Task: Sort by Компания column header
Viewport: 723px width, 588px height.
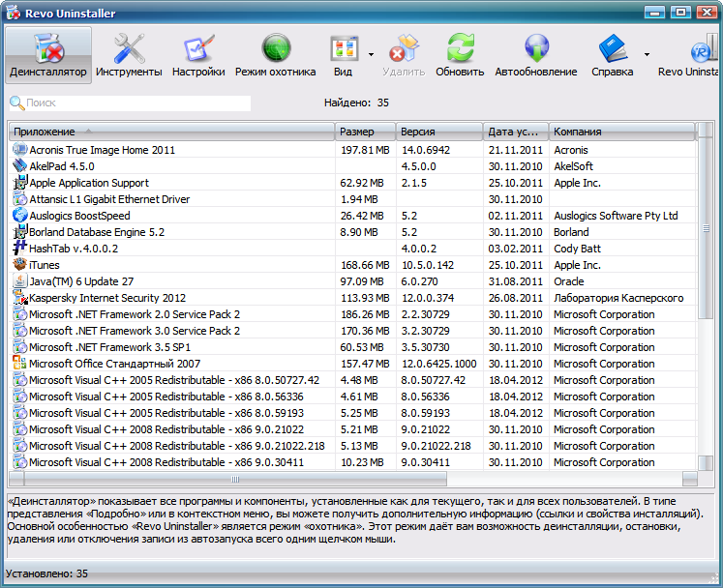Action: [x=621, y=132]
